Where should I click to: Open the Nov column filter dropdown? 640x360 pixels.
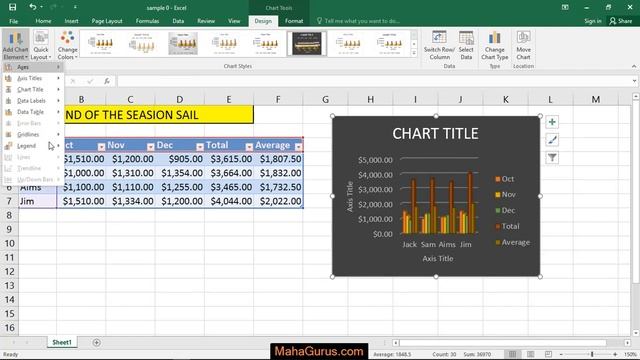[x=150, y=147]
